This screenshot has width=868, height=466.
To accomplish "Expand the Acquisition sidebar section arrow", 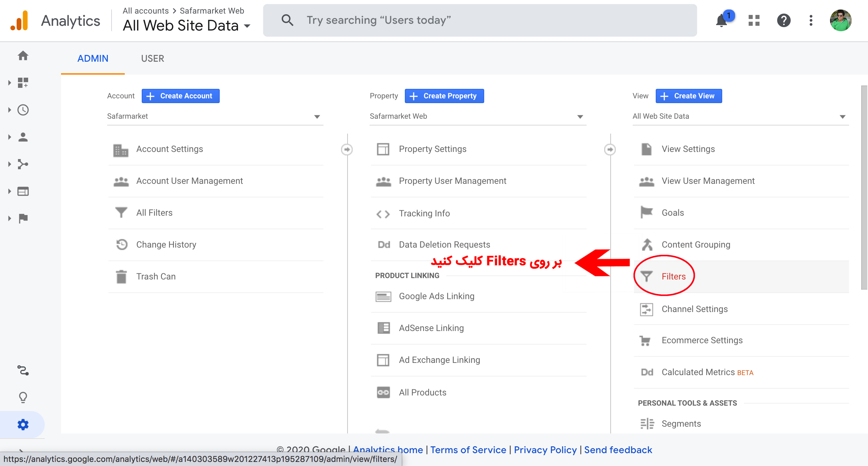I will coord(9,164).
